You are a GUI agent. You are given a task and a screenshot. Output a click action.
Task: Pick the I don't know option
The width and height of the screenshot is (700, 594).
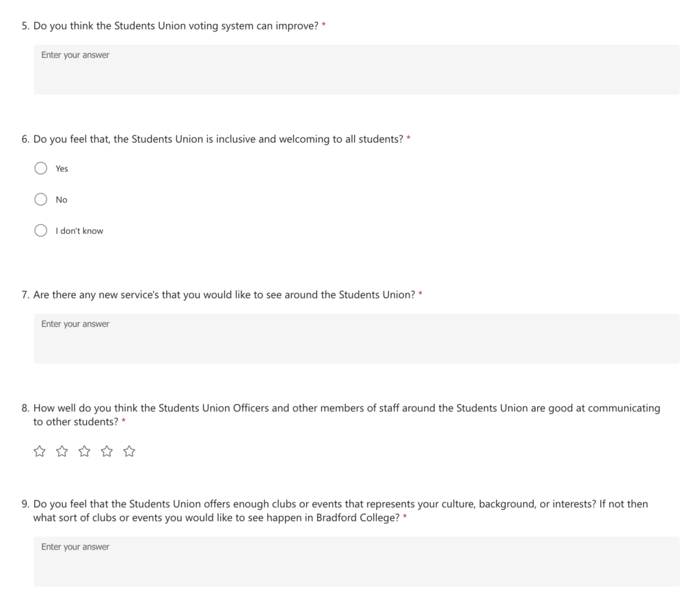coord(40,231)
